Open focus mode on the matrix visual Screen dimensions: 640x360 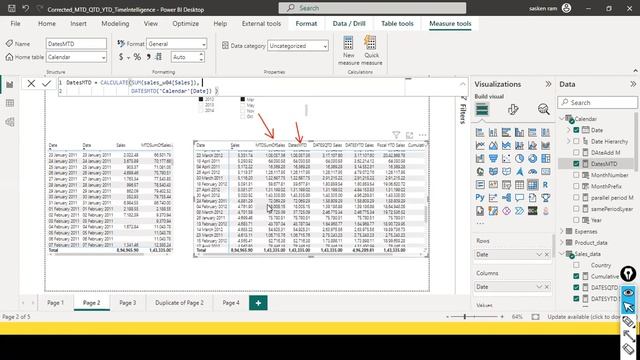coord(409,135)
